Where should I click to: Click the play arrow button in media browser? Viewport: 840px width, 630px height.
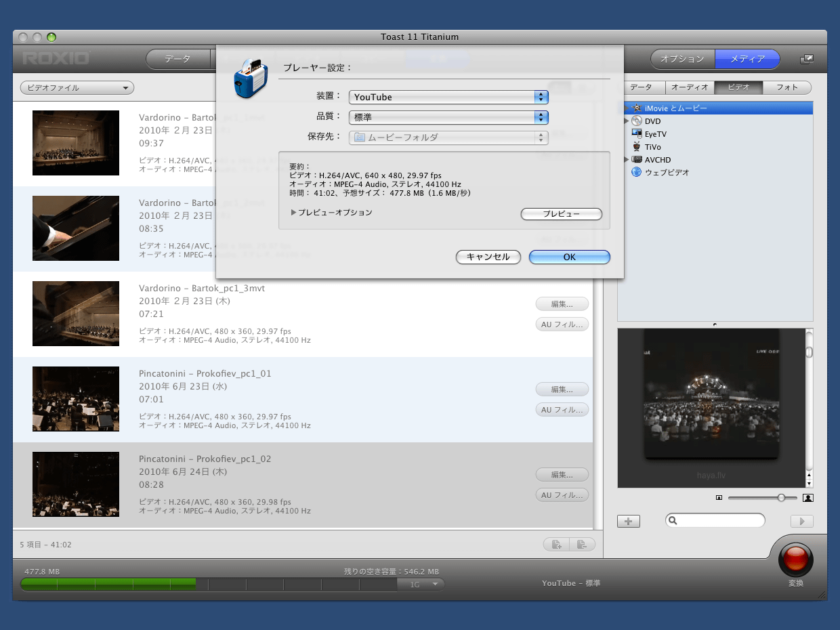click(802, 521)
